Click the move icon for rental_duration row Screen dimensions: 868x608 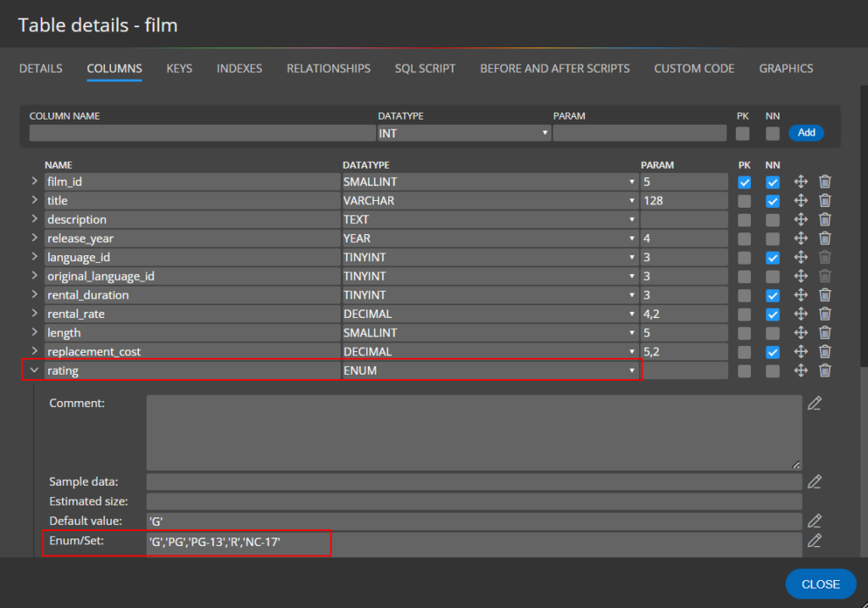coord(800,294)
